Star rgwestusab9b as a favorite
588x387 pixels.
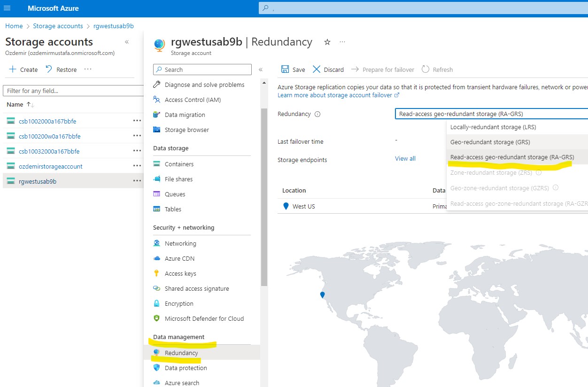[x=327, y=42]
